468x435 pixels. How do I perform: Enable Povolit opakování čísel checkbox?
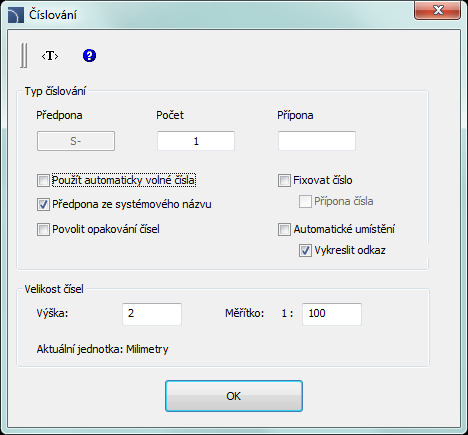tap(43, 230)
